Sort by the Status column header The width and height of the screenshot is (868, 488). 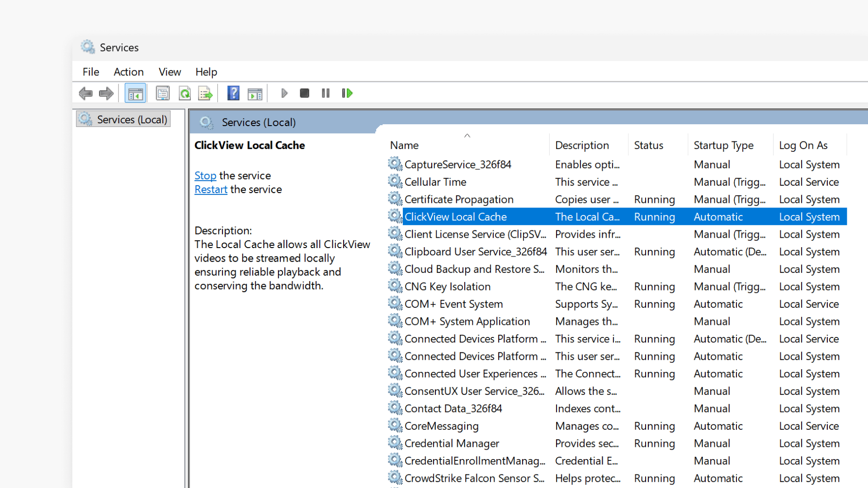click(648, 145)
